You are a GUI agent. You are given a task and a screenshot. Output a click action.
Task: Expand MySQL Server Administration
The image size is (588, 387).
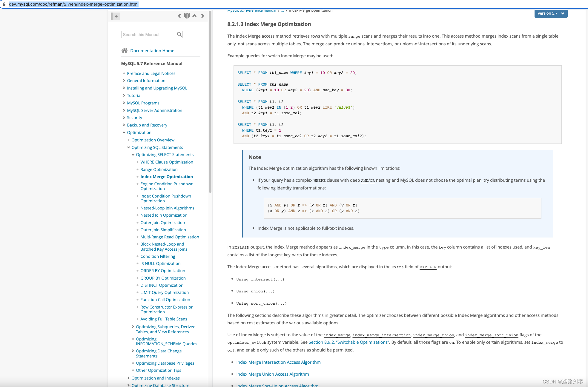(x=124, y=110)
